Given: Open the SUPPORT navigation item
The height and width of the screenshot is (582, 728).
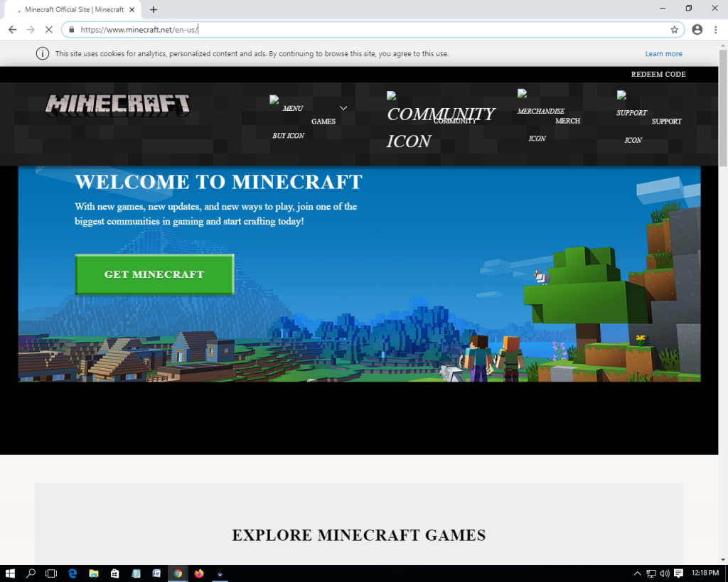Looking at the screenshot, I should point(666,122).
